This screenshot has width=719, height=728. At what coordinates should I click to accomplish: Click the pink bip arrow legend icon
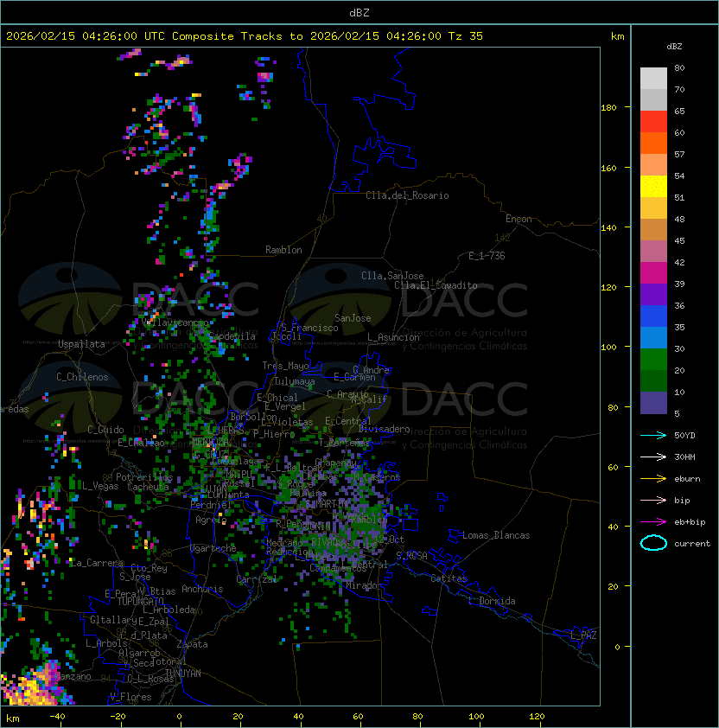653,500
